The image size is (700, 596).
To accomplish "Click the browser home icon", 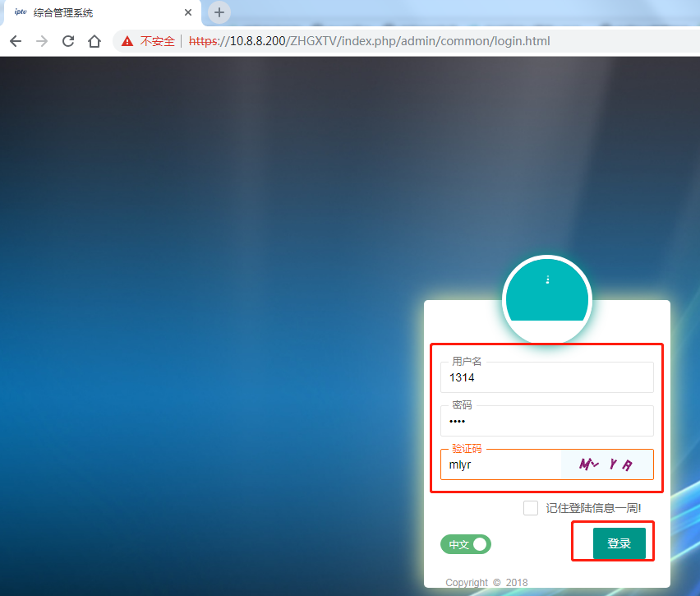I will (x=94, y=40).
